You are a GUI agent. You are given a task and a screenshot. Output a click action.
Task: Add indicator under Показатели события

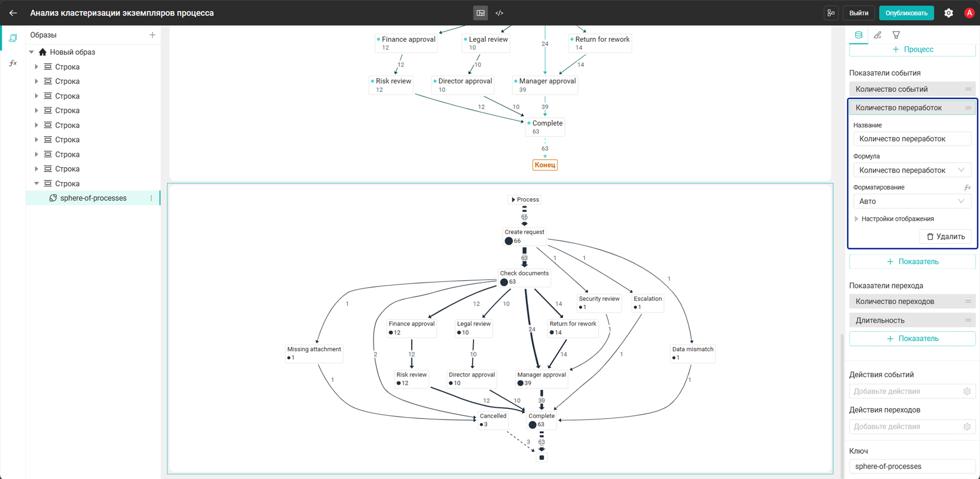(x=912, y=262)
